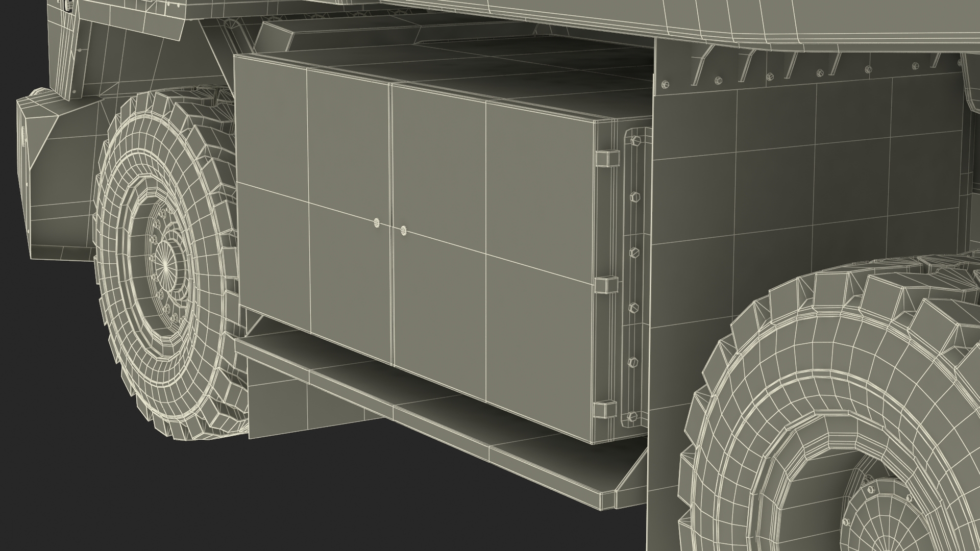
Task: Select the bottom hinge of cabinet door
Action: pos(605,410)
